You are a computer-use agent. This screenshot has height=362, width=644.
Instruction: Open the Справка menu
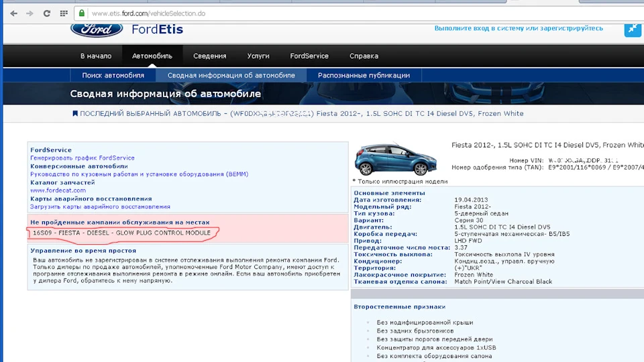(364, 56)
